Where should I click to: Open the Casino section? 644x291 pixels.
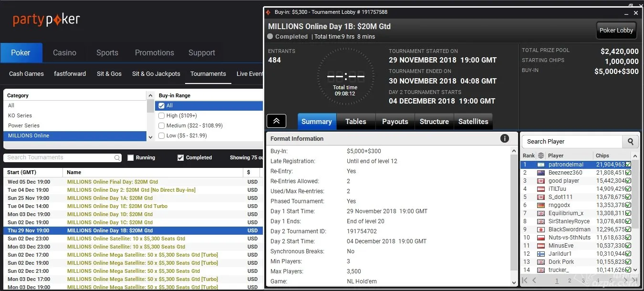point(64,53)
